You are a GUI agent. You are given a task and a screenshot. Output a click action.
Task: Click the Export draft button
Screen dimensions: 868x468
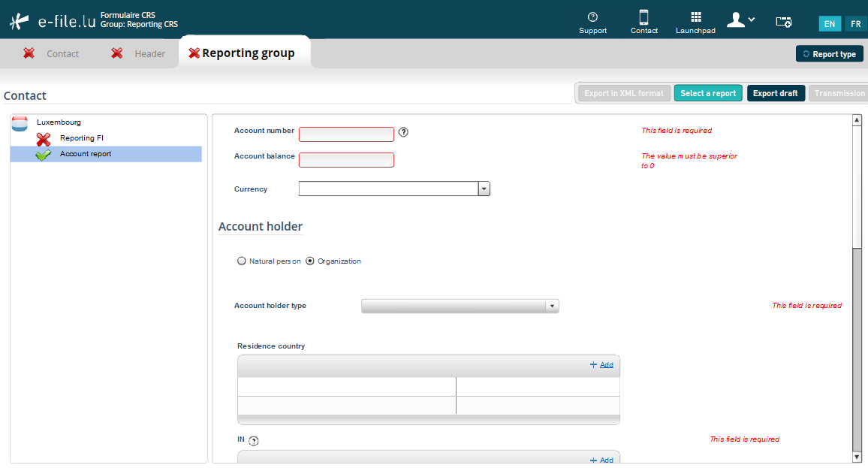[x=776, y=93]
